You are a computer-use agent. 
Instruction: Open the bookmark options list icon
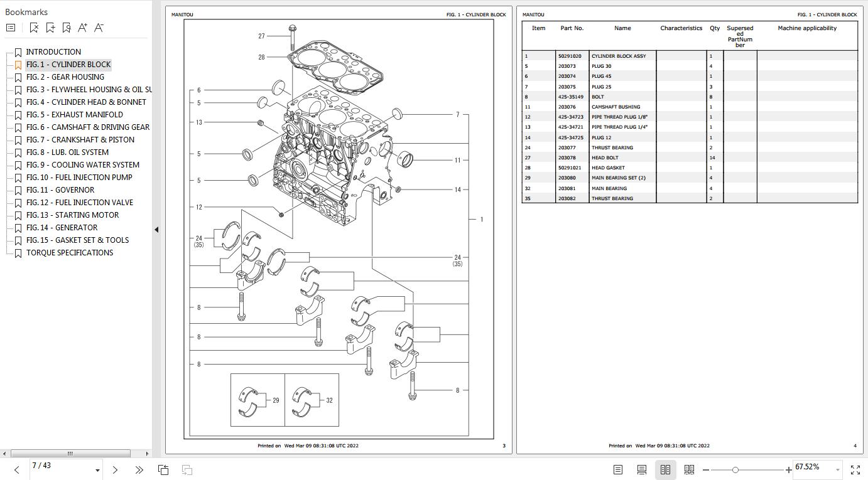(x=11, y=28)
